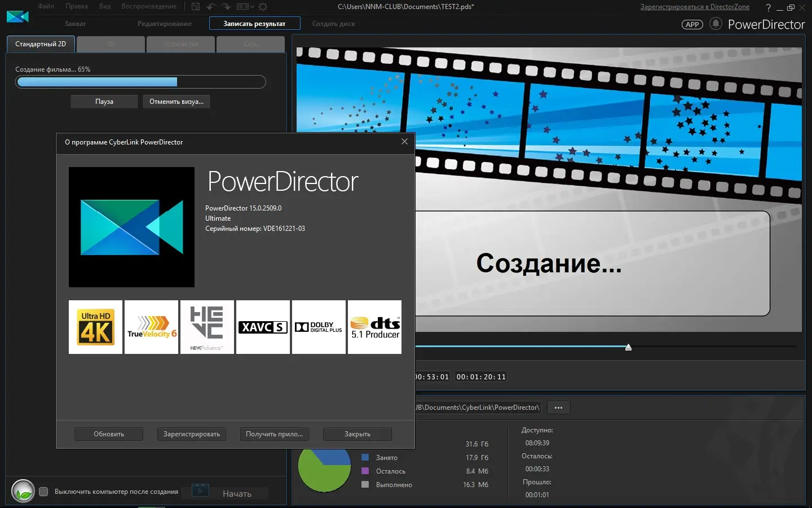Click the 17.9 Гб used space value

pos(477,458)
